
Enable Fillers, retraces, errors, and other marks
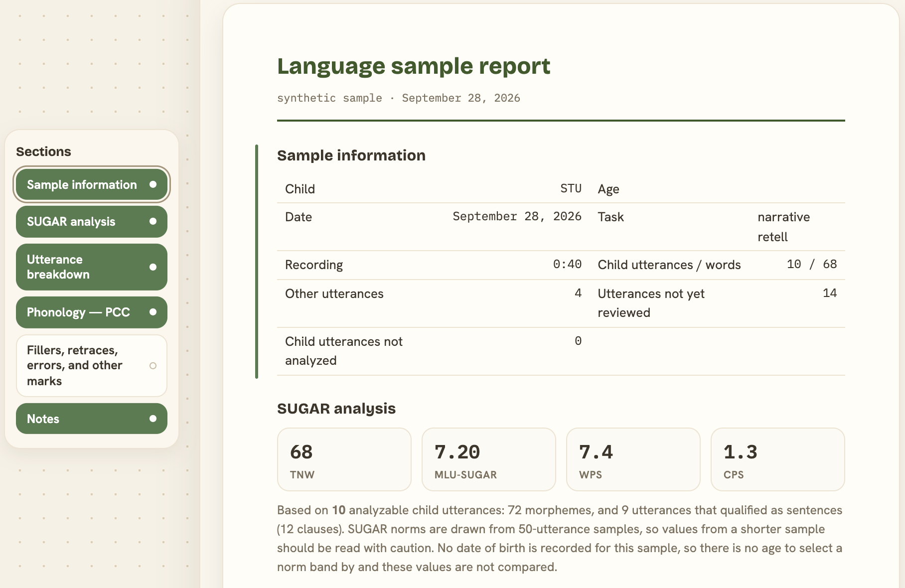point(92,366)
